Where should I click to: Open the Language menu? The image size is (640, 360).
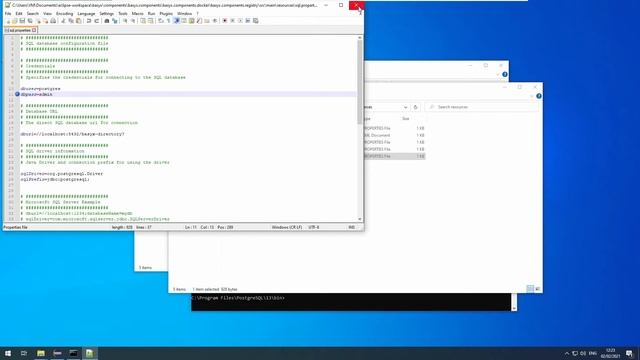pyautogui.click(x=86, y=13)
